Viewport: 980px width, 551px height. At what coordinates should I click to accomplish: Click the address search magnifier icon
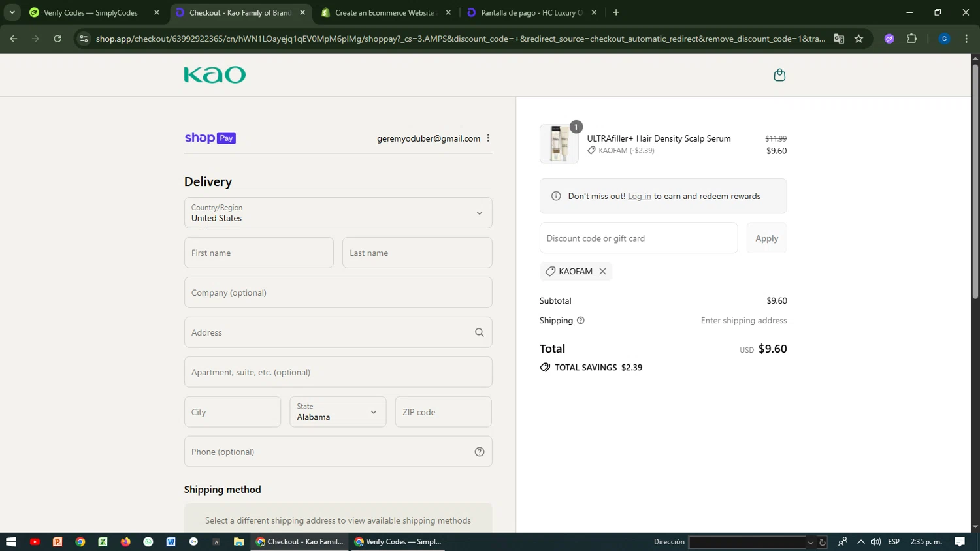pyautogui.click(x=480, y=332)
